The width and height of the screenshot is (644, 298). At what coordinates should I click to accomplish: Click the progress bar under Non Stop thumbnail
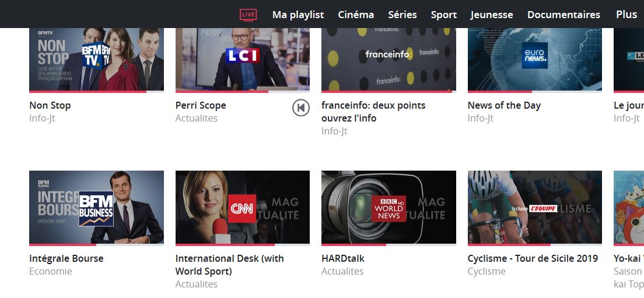(x=96, y=92)
